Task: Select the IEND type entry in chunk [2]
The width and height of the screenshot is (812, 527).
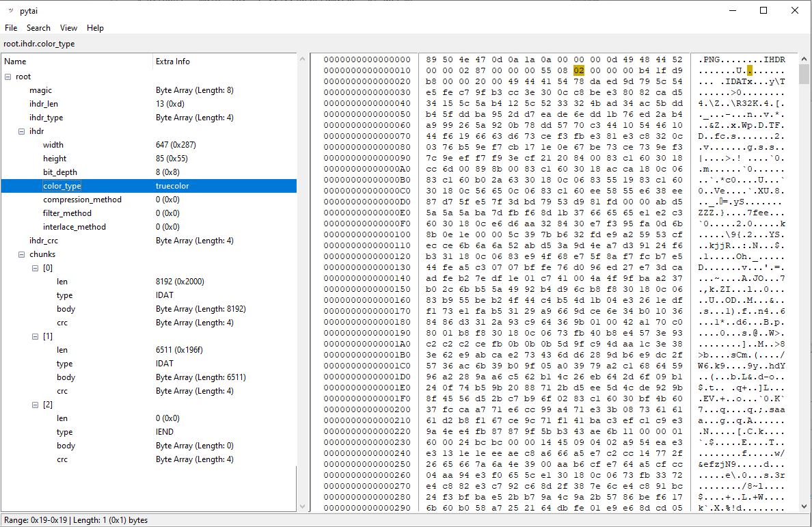Action: pyautogui.click(x=64, y=432)
